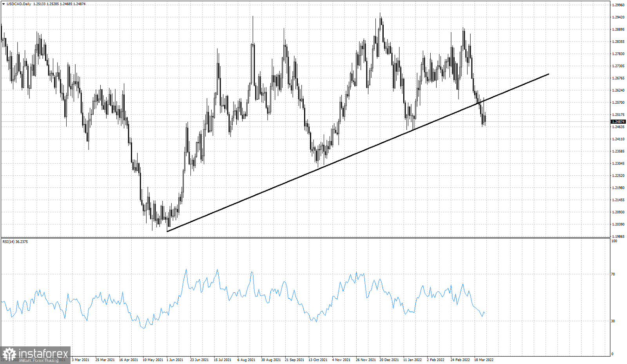Click the RSI 70 level label
The height and width of the screenshot is (364, 627).
(613, 274)
